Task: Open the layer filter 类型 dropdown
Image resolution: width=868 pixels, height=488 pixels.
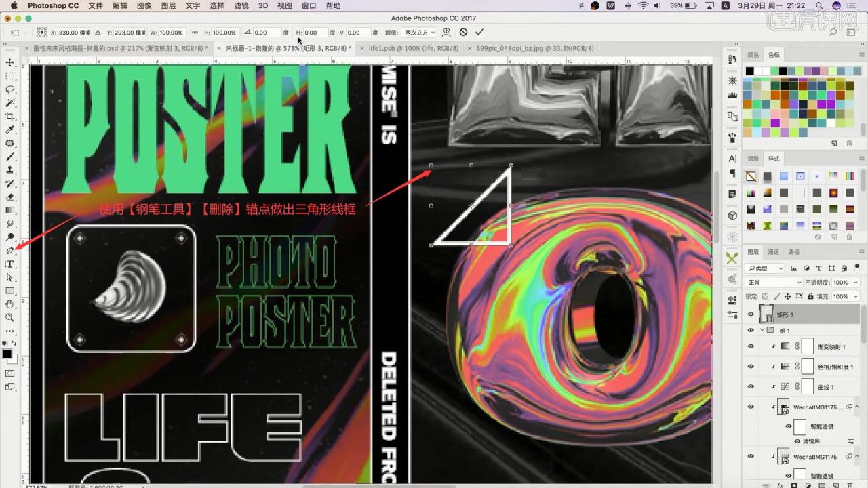Action: point(765,268)
